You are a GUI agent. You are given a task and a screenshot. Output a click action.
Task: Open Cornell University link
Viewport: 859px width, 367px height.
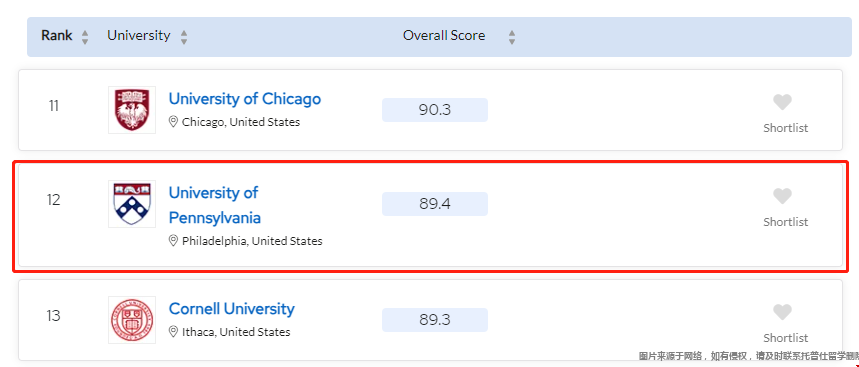[232, 309]
